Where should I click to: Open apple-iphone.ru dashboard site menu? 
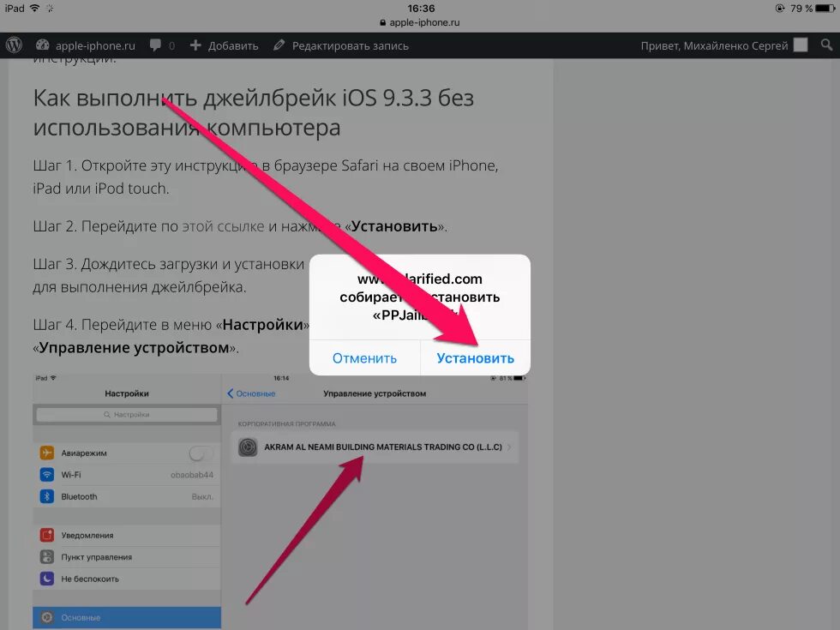point(85,45)
